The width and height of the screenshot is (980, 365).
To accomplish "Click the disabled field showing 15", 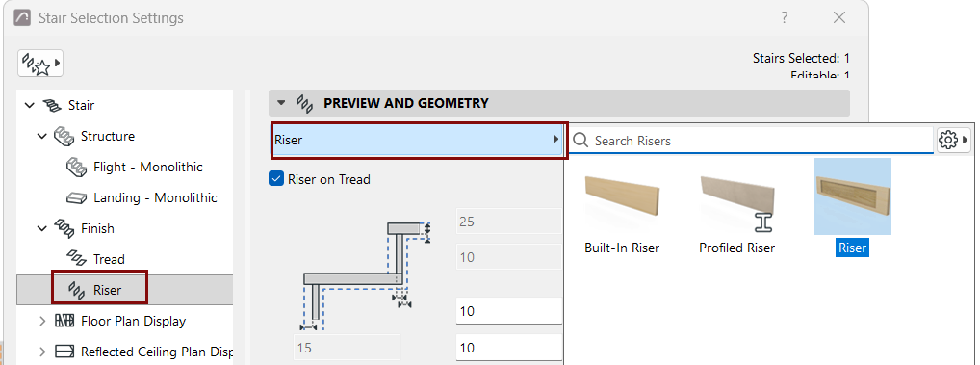I will 347,348.
